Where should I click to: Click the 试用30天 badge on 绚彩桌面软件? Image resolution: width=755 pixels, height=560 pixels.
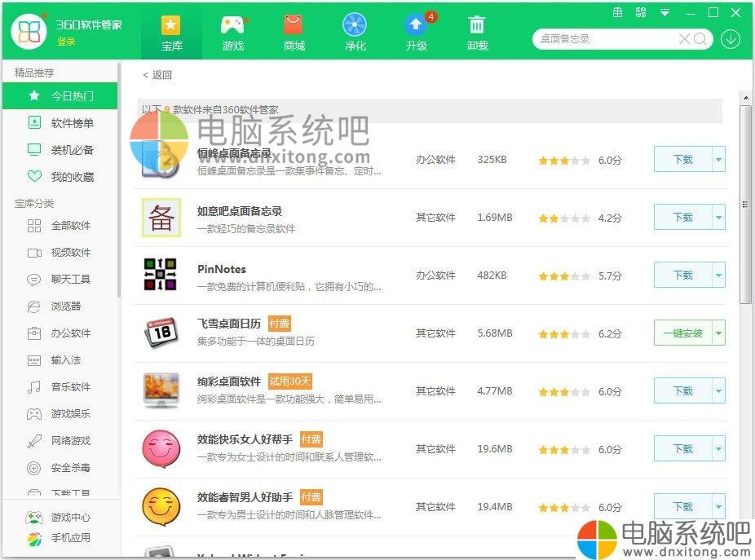pyautogui.click(x=290, y=381)
